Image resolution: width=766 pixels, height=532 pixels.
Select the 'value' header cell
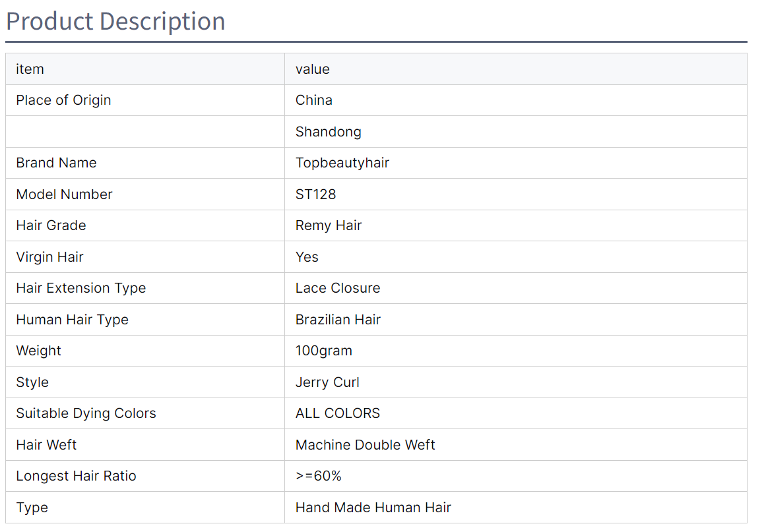tap(516, 69)
